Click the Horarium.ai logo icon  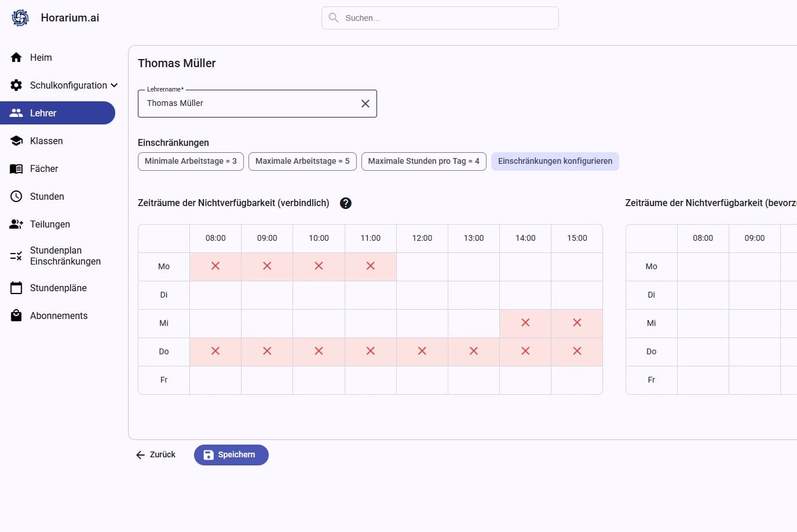[x=20, y=18]
